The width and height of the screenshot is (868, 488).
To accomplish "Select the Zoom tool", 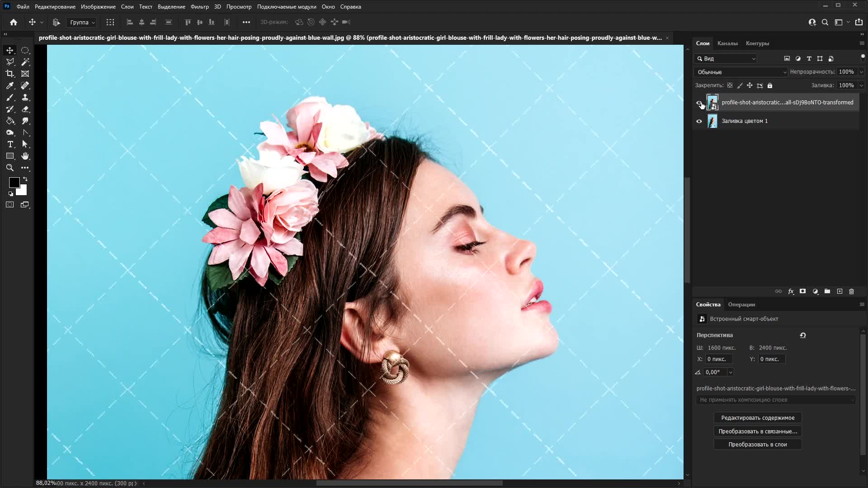I will tap(10, 168).
